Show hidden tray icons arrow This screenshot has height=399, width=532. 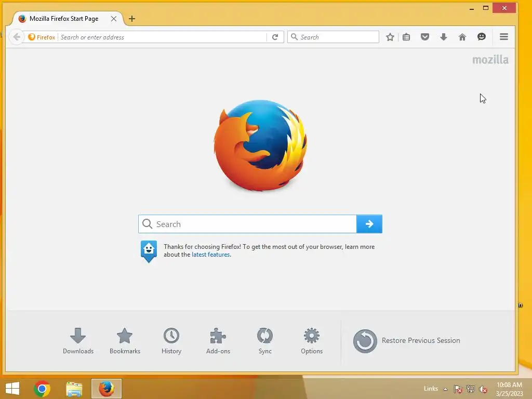tap(445, 389)
